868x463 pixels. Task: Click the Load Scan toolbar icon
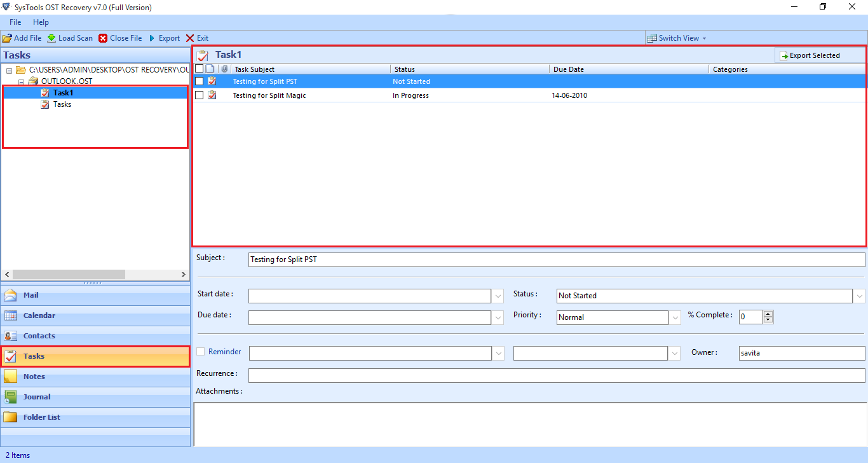pyautogui.click(x=51, y=38)
